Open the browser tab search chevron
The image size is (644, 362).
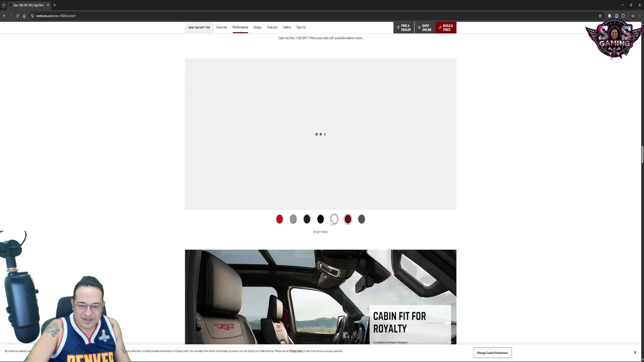tap(4, 5)
